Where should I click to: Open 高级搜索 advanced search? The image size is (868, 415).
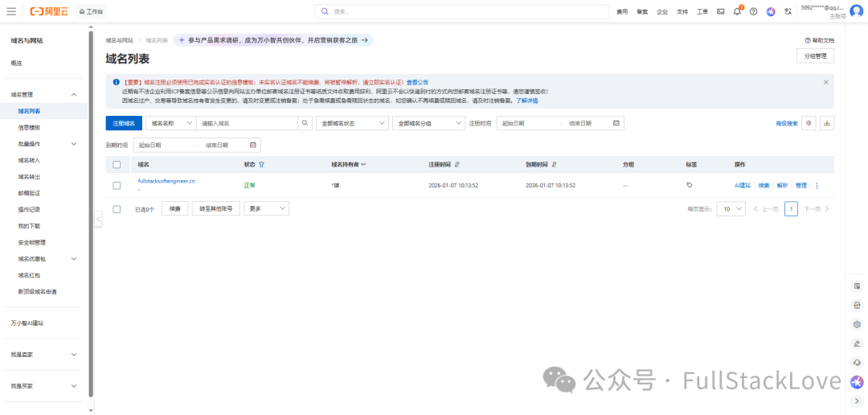click(x=787, y=124)
